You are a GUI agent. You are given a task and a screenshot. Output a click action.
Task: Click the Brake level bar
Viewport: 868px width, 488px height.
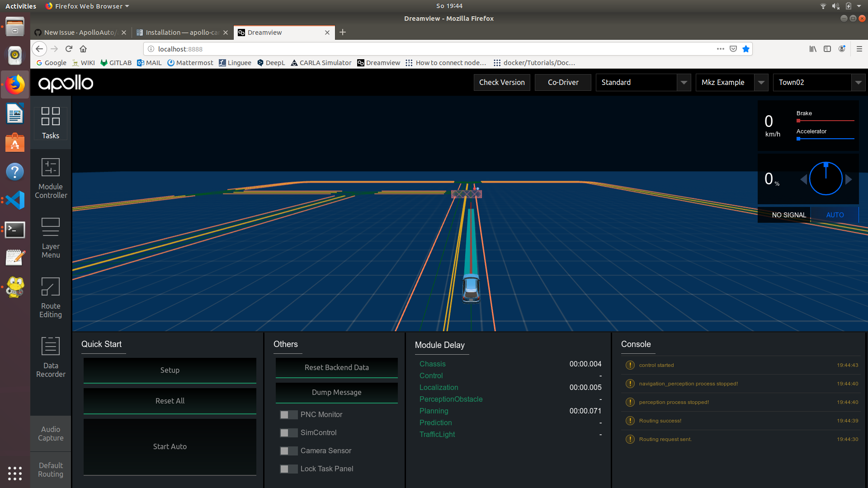pyautogui.click(x=826, y=121)
